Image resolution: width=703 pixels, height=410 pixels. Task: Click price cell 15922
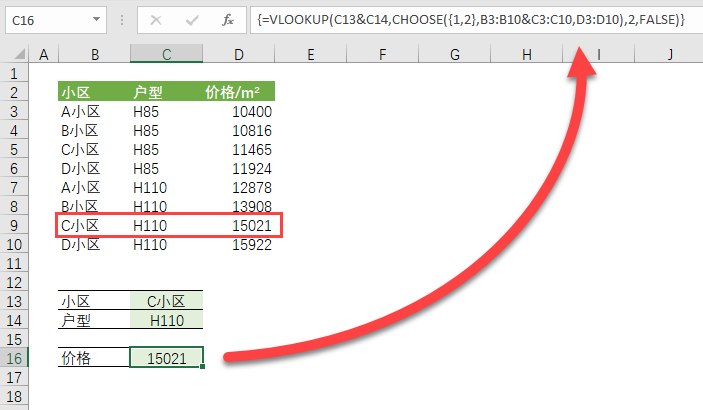[239, 244]
